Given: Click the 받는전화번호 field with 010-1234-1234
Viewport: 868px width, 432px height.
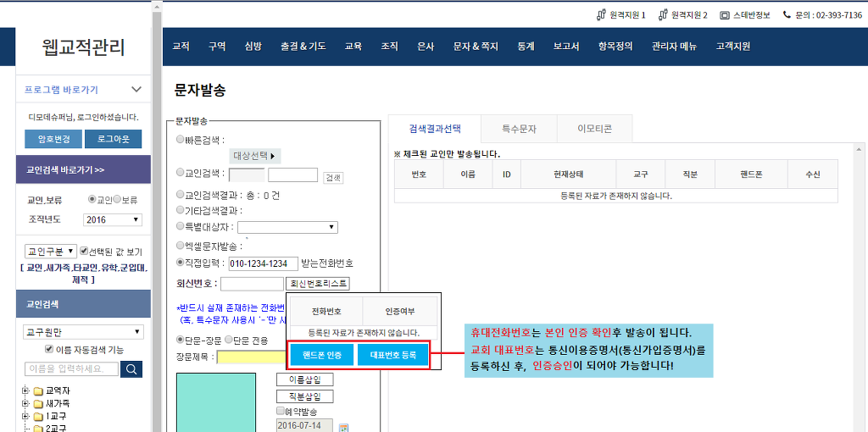Looking at the screenshot, I should pyautogui.click(x=264, y=263).
